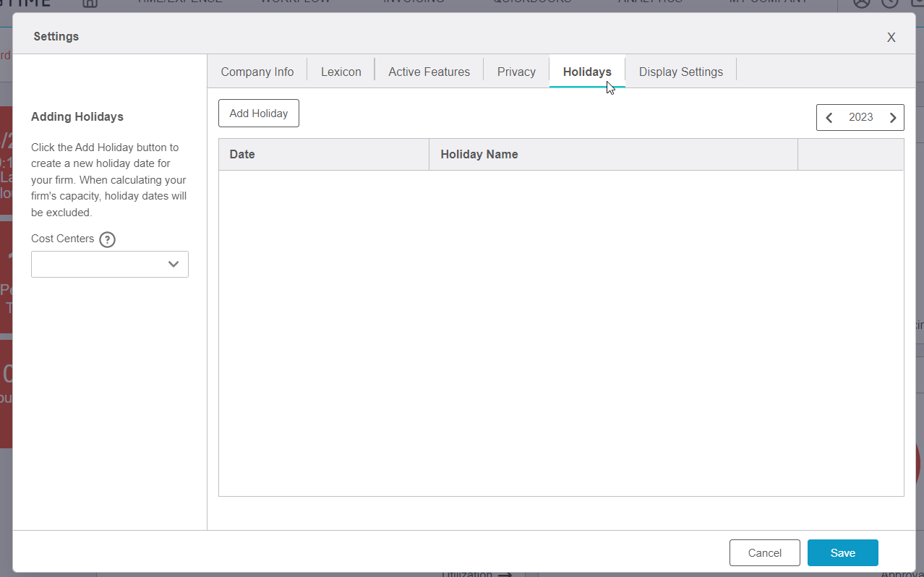924x577 pixels.
Task: Select the Holidays tab
Action: pyautogui.click(x=586, y=72)
